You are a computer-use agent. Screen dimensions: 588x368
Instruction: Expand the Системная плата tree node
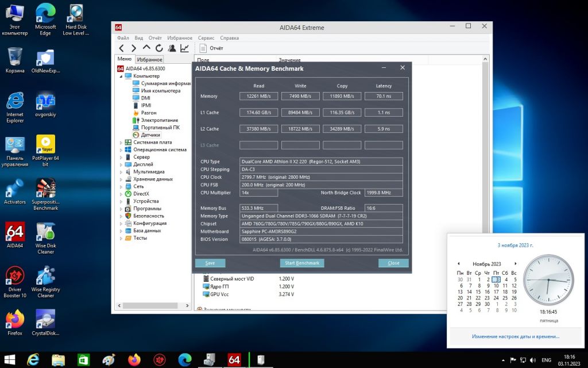point(121,143)
